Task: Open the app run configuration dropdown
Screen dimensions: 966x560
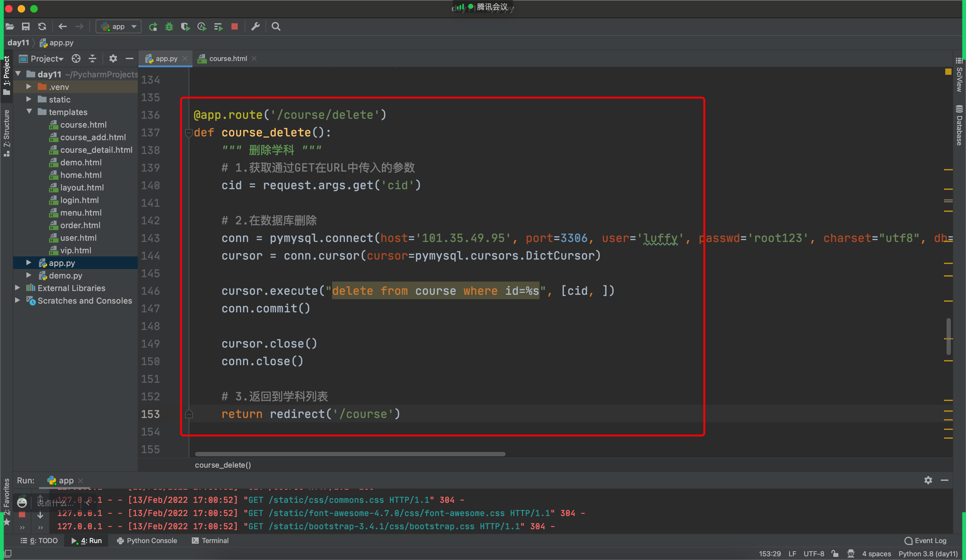Action: click(119, 26)
